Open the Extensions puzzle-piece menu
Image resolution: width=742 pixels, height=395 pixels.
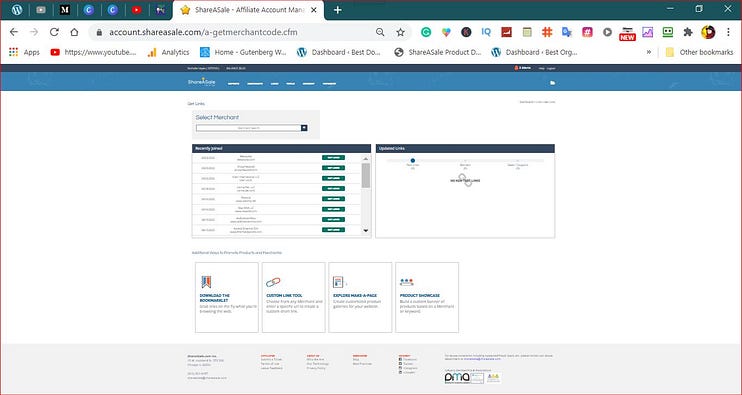pos(688,32)
